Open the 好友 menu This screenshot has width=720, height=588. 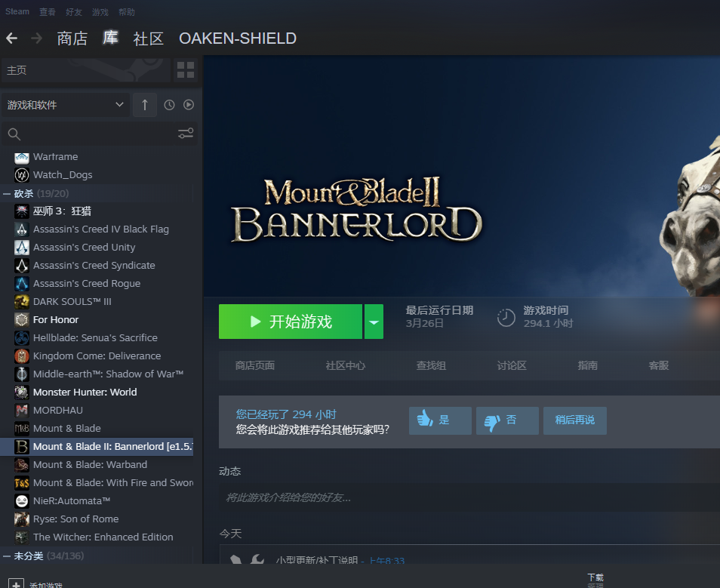point(73,12)
